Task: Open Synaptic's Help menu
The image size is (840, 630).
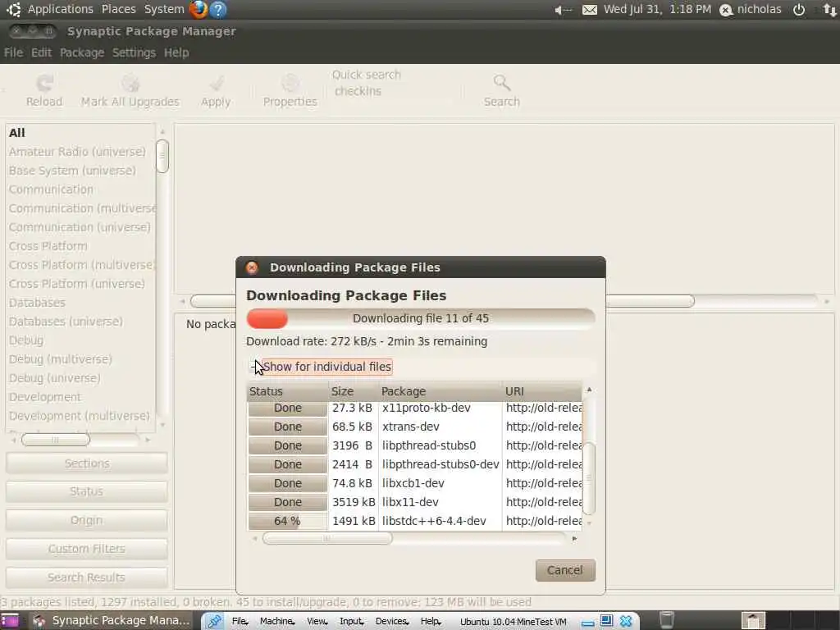Action: [x=176, y=52]
